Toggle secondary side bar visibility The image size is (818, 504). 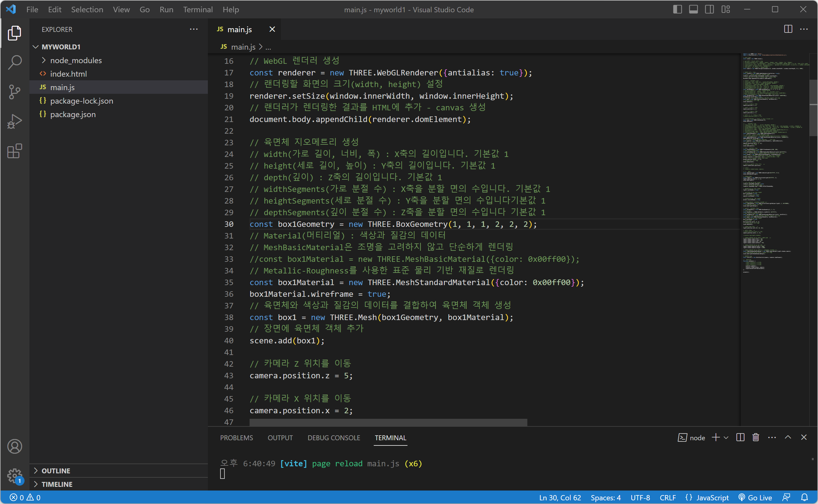tap(709, 9)
